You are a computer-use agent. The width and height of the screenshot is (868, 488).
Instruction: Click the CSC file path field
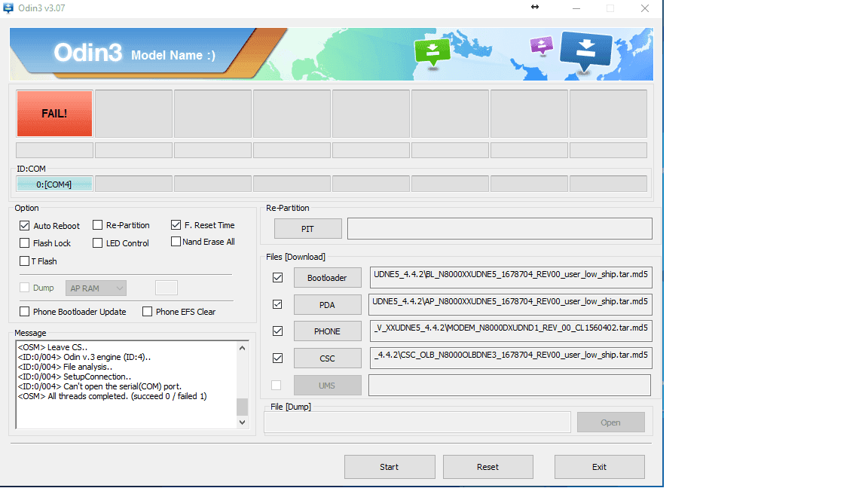pos(510,358)
